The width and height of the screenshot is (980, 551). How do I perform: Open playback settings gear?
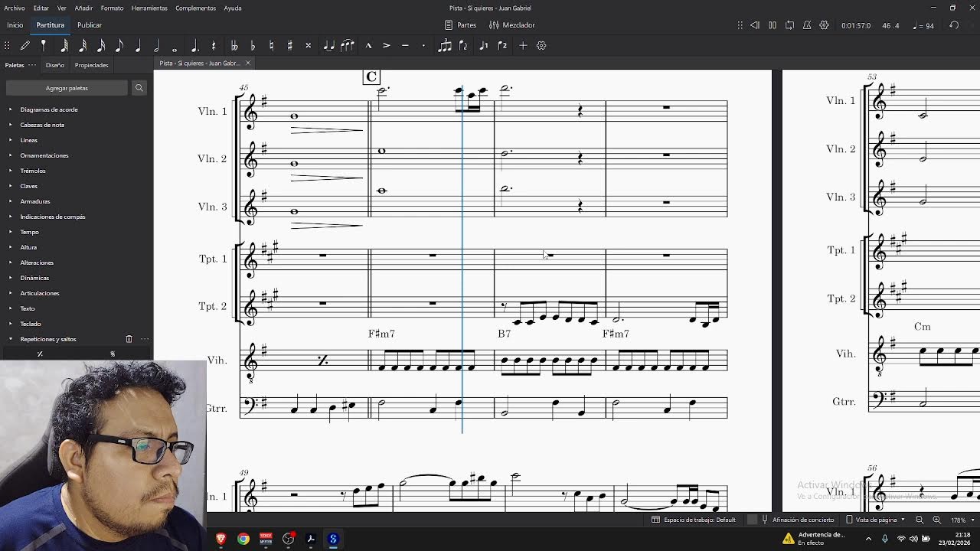[825, 25]
